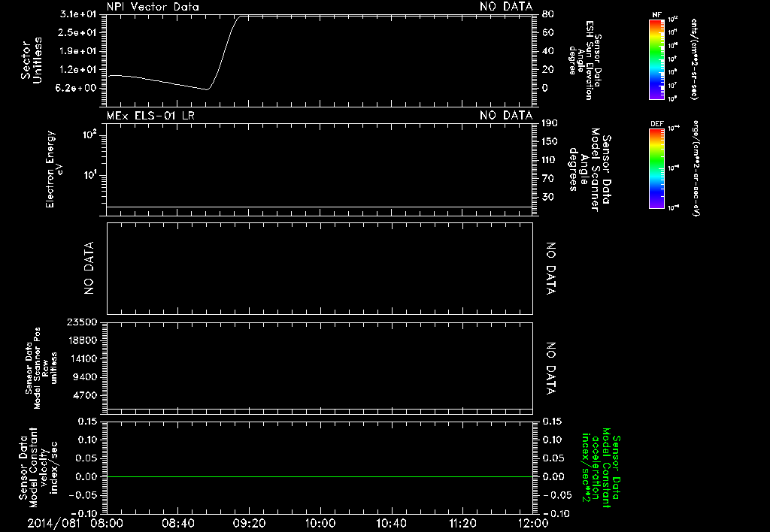Image resolution: width=770 pixels, height=532 pixels.
Task: Click the 10:00 time axis label
Action: (x=320, y=523)
